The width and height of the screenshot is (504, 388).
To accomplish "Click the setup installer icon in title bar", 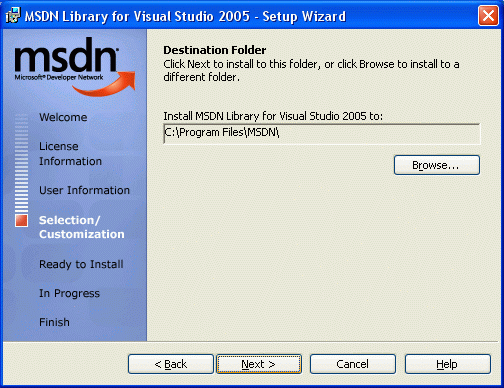I will [13, 15].
